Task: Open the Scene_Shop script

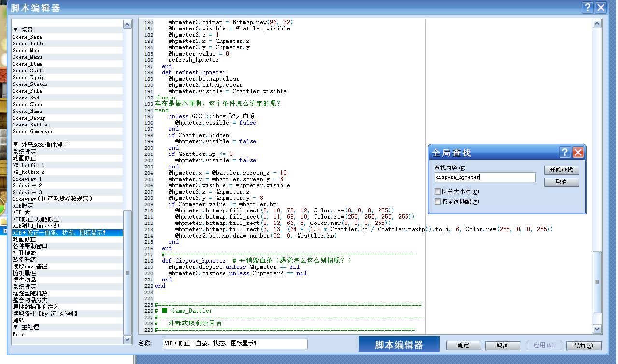Action: (x=67, y=104)
